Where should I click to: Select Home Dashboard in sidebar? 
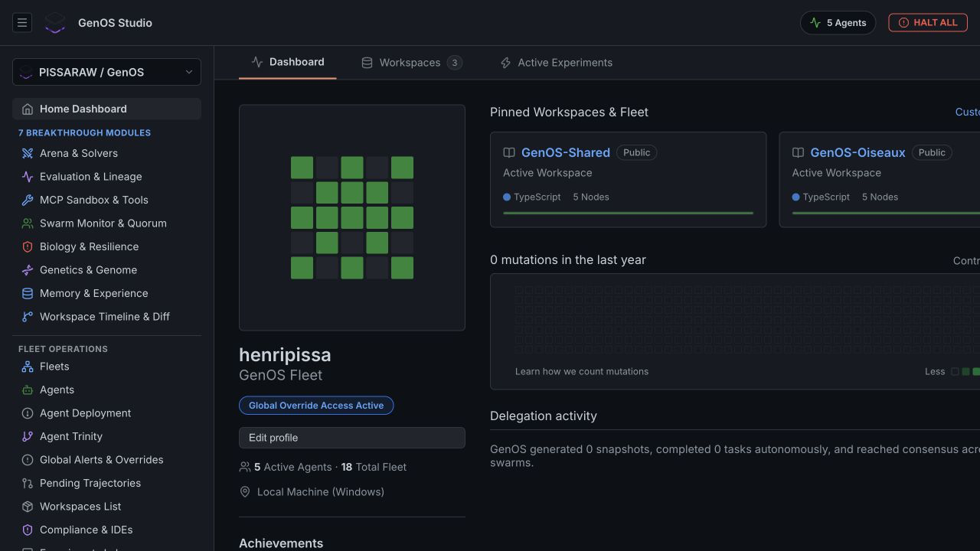[106, 109]
